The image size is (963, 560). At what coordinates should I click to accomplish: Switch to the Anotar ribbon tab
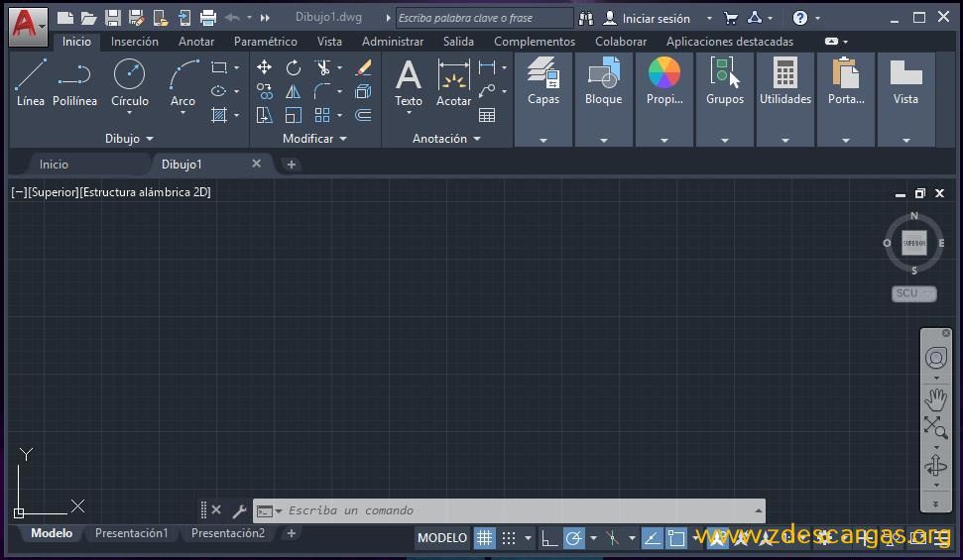[196, 42]
